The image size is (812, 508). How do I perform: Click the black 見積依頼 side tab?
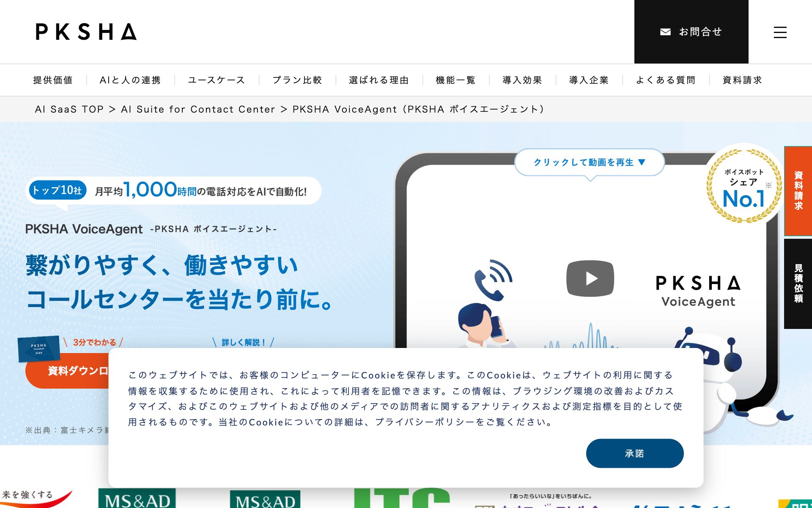798,284
